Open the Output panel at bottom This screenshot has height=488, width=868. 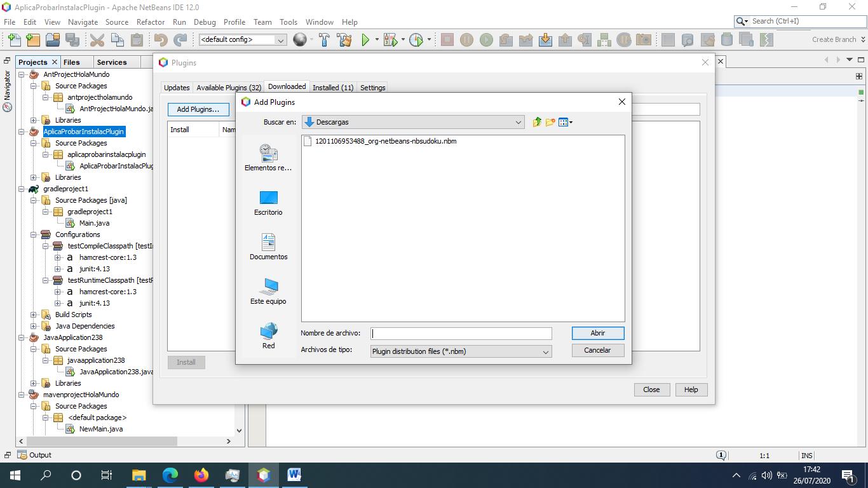pos(34,455)
